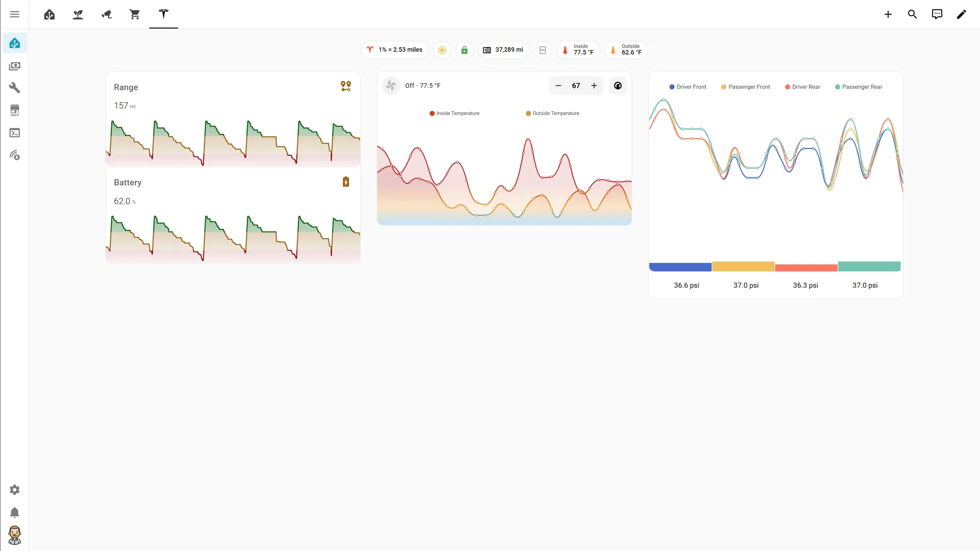Open the assist chat icon

click(937, 14)
